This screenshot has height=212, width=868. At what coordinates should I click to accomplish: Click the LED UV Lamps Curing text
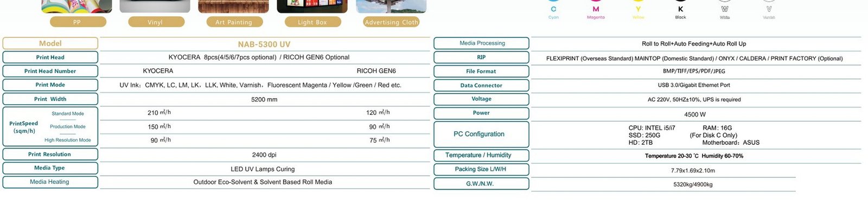[x=263, y=169]
